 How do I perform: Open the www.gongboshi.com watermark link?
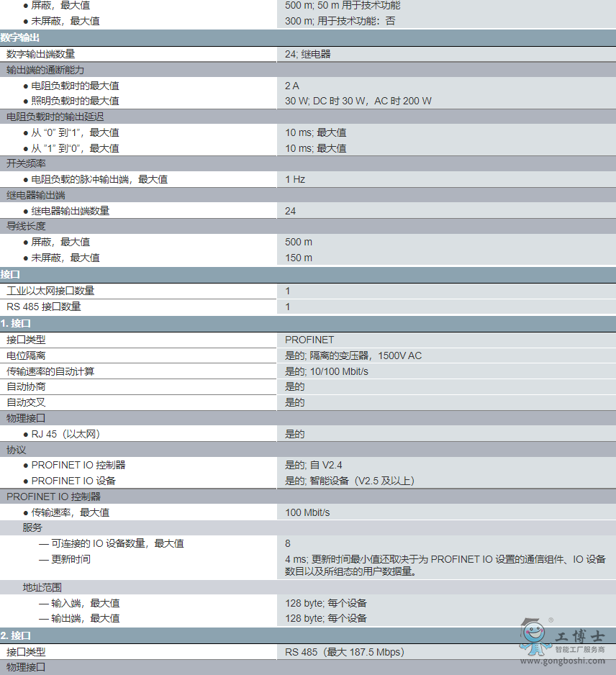click(x=563, y=661)
